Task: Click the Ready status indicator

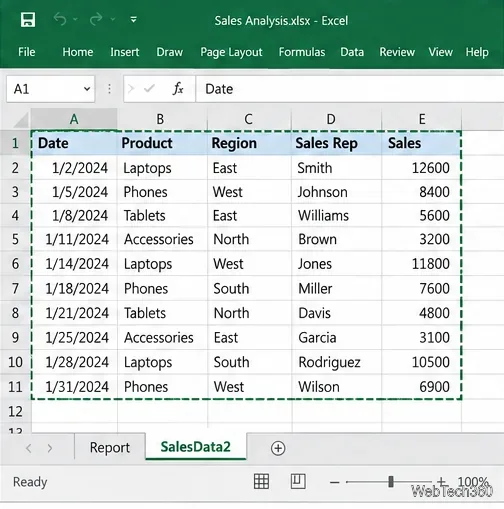Action: pos(30,482)
